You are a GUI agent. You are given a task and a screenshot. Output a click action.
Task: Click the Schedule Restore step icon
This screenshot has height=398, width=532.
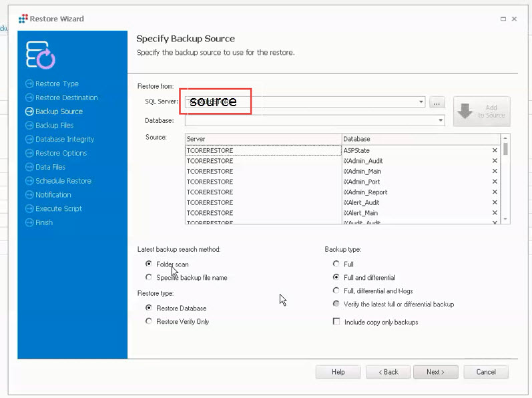(x=29, y=181)
